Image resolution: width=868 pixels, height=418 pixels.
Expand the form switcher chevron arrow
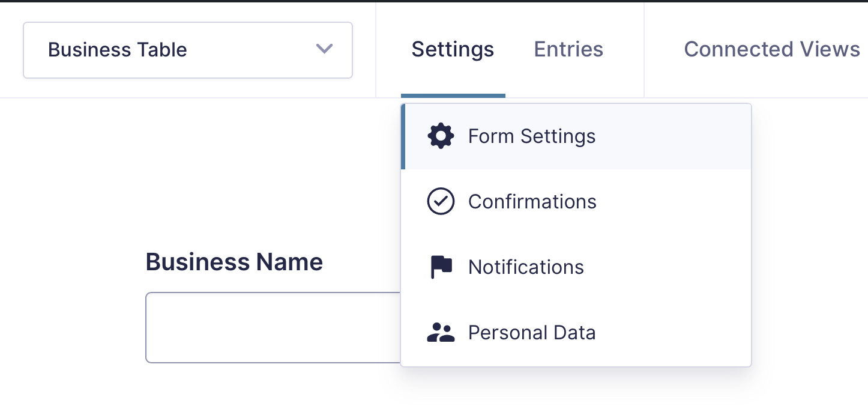[324, 49]
